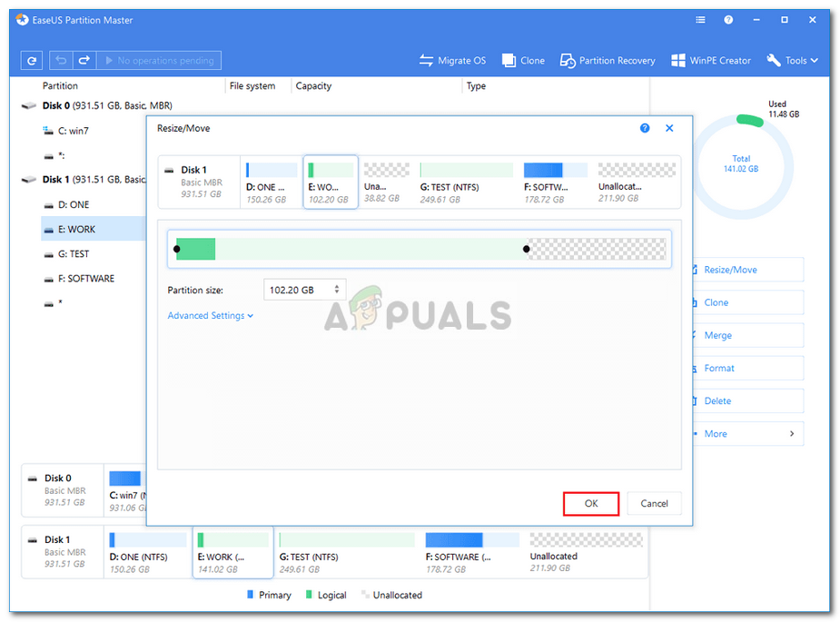This screenshot has width=840, height=622.
Task: Click the undo arrow icon
Action: click(x=61, y=61)
